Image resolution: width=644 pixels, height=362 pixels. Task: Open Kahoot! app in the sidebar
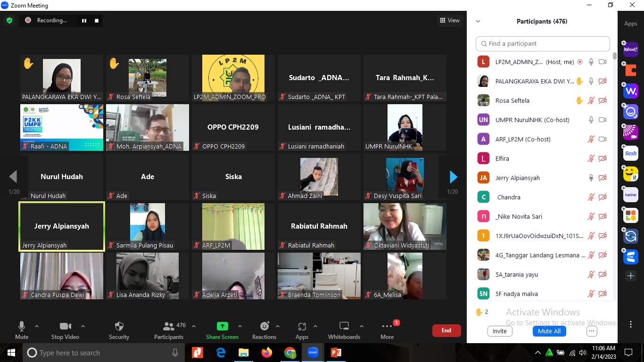tap(630, 49)
